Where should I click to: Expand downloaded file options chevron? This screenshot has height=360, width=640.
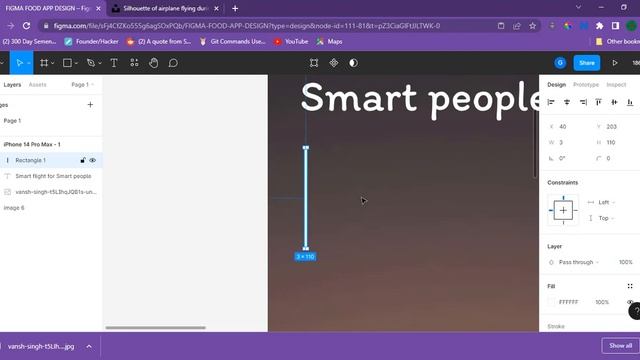[89, 347]
